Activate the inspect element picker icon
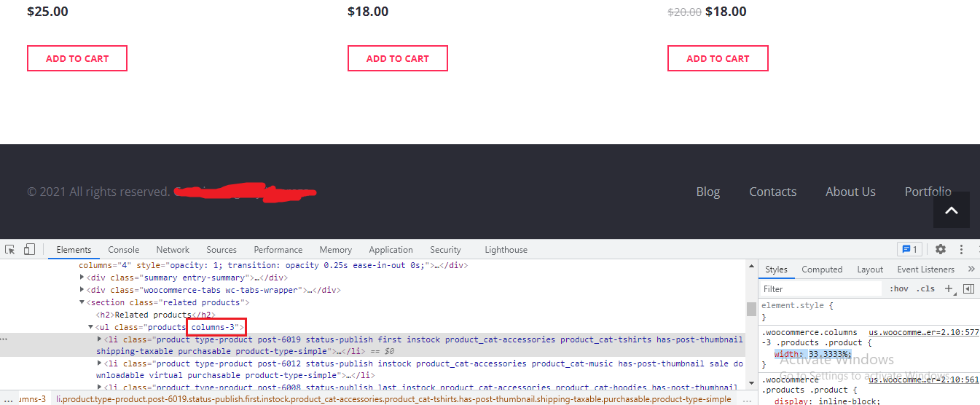This screenshot has width=980, height=405. 10,249
